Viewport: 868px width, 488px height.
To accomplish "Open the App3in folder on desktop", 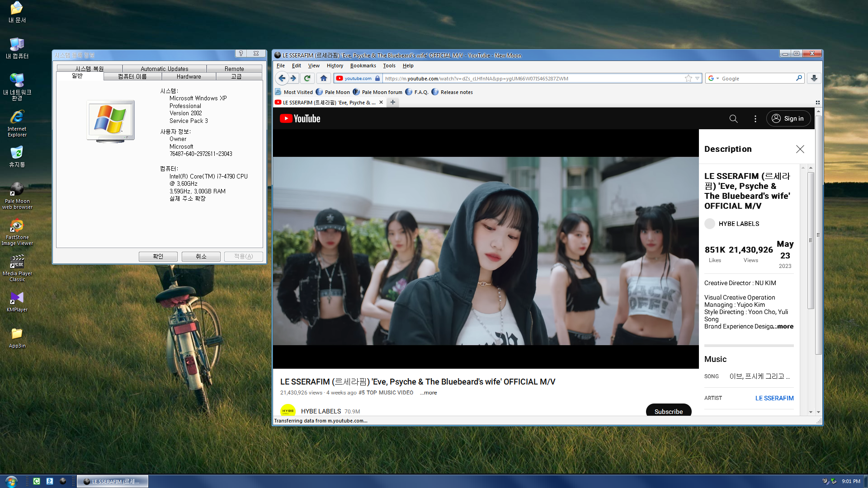I will click(x=17, y=338).
